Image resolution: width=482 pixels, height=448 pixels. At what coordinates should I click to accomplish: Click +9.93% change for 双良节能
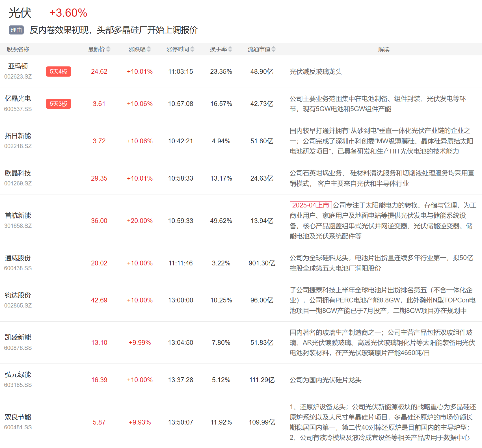pos(140,422)
